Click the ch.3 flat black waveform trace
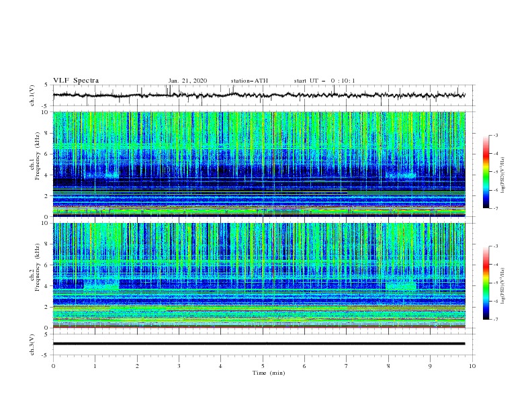Image resolution: width=532 pixels, height=411 pixels. pyautogui.click(x=259, y=344)
